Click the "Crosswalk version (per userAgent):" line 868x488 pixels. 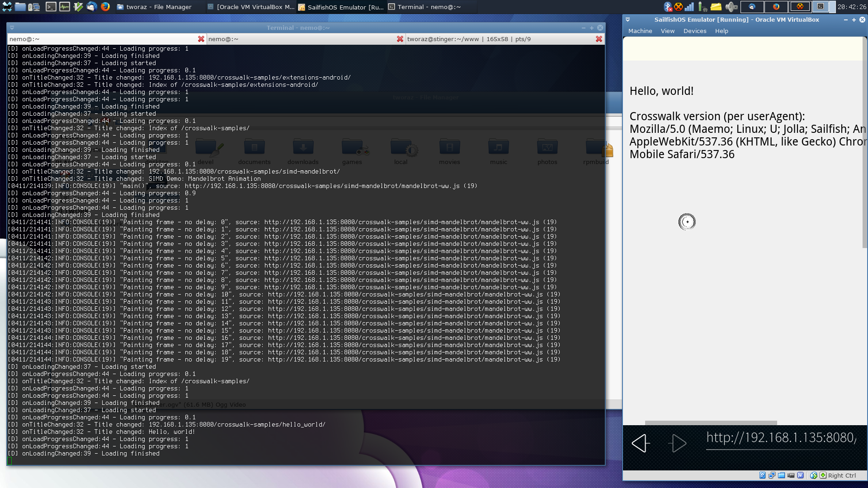click(x=717, y=117)
